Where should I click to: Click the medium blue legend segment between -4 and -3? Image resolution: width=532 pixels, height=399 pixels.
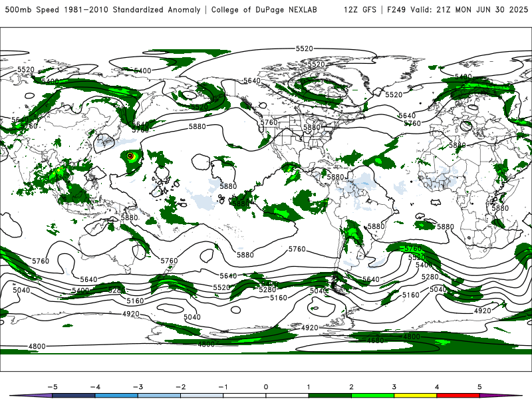pyautogui.click(x=116, y=396)
